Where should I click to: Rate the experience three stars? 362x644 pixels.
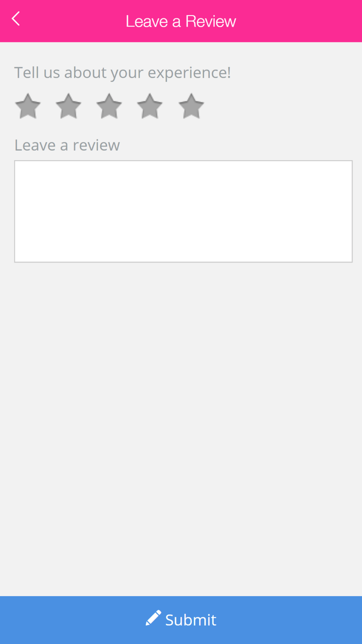click(x=109, y=106)
